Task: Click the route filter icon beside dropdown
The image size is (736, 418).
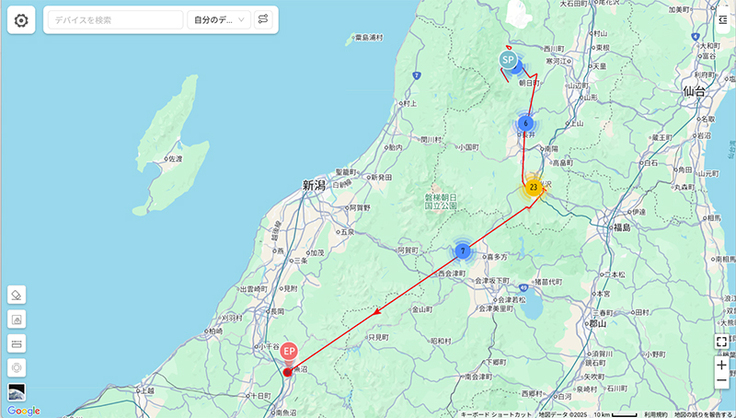Action: (x=263, y=20)
